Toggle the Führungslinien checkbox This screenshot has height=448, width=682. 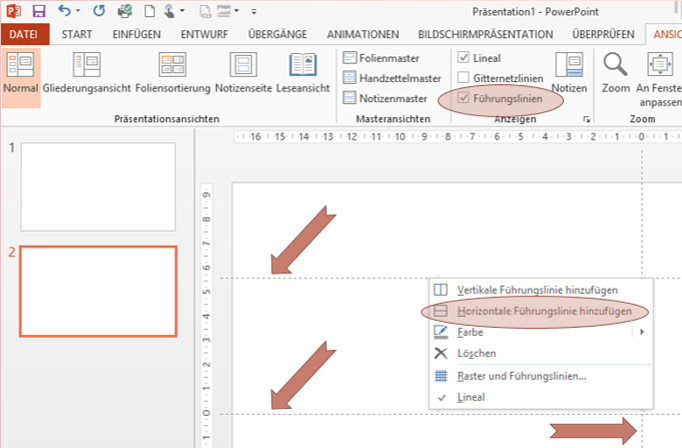(x=463, y=98)
